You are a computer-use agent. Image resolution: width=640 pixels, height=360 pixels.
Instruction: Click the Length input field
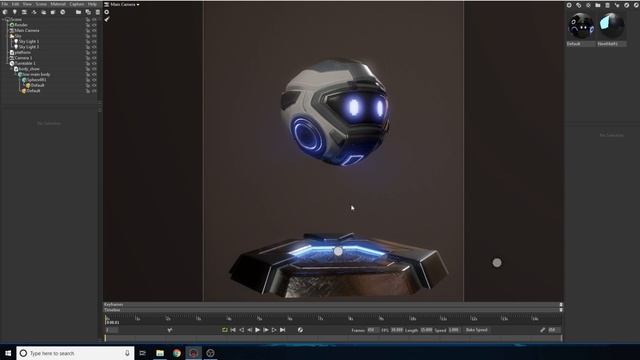(x=426, y=330)
